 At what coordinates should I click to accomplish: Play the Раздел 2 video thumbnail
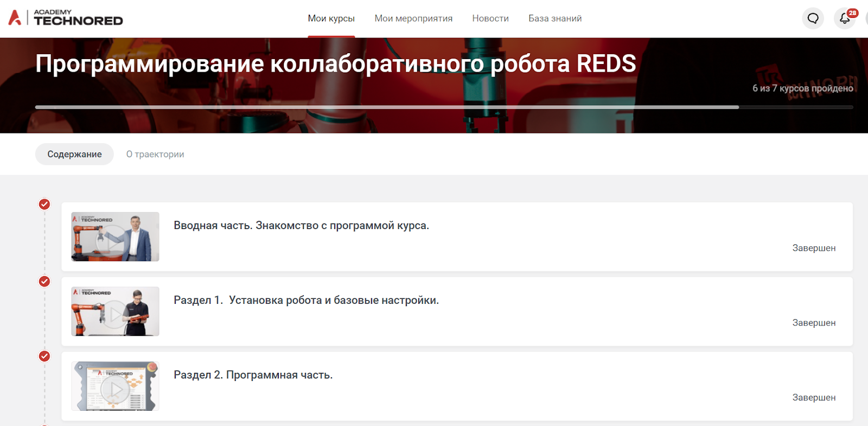click(115, 386)
